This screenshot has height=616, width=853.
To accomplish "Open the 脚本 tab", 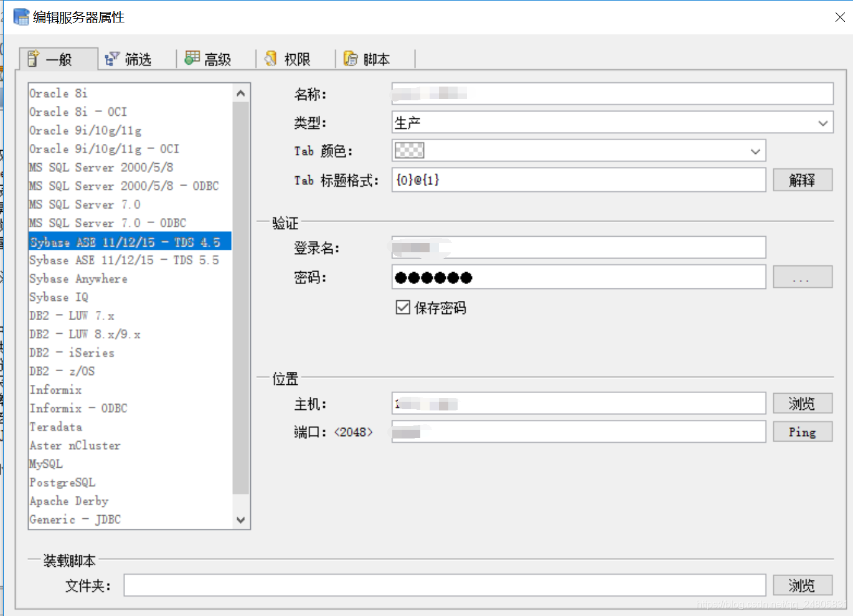I will coord(376,59).
